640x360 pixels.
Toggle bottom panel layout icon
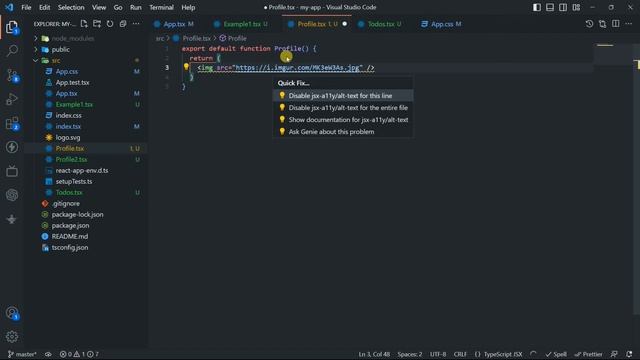point(550,7)
